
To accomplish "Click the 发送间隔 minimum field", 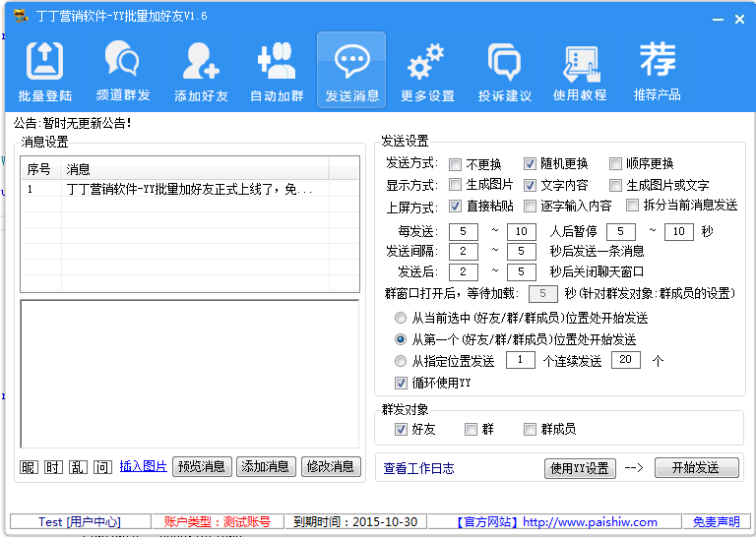I will [x=464, y=252].
